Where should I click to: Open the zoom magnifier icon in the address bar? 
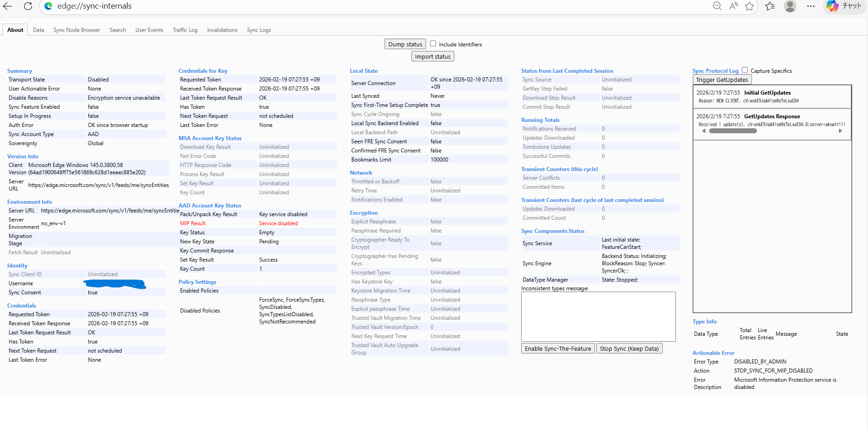click(x=717, y=6)
